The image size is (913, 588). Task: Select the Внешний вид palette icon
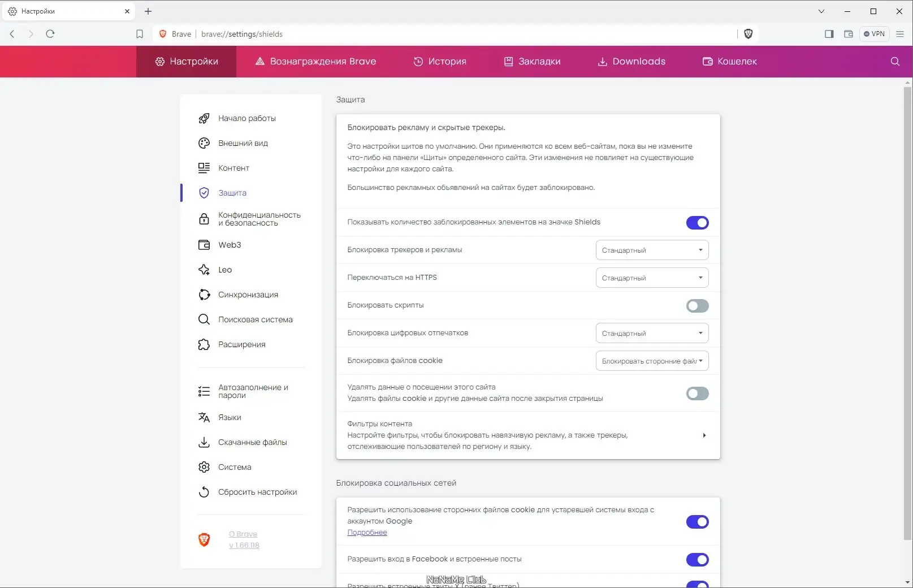(x=204, y=143)
